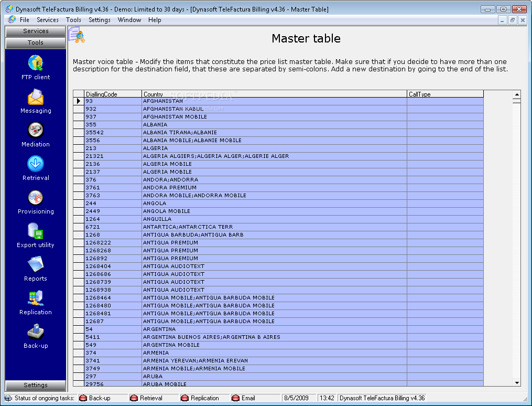
Task: Restore the inner Master Table child window
Action: [x=512, y=20]
